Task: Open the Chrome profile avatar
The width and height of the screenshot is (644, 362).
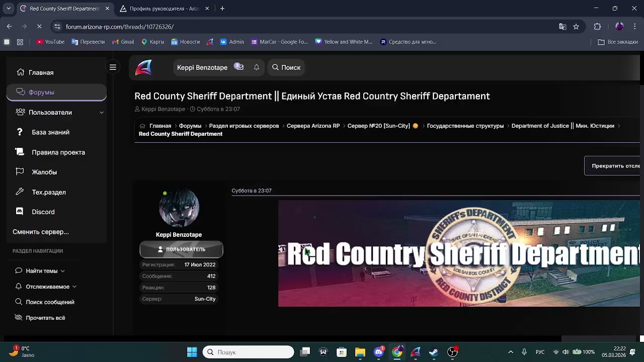Action: pos(619,27)
